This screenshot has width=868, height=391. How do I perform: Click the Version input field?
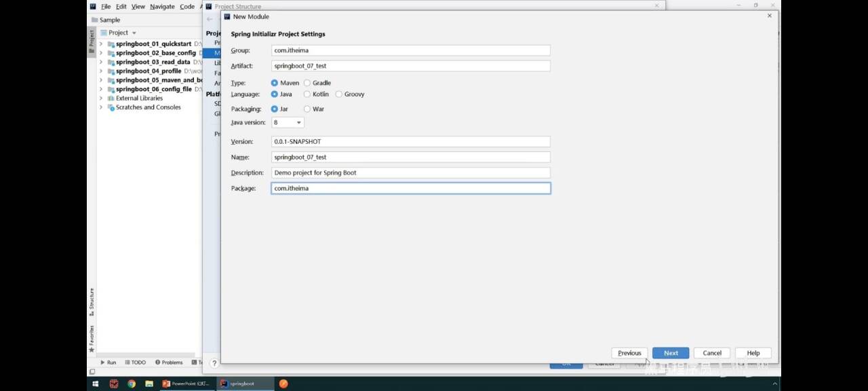[x=410, y=142]
